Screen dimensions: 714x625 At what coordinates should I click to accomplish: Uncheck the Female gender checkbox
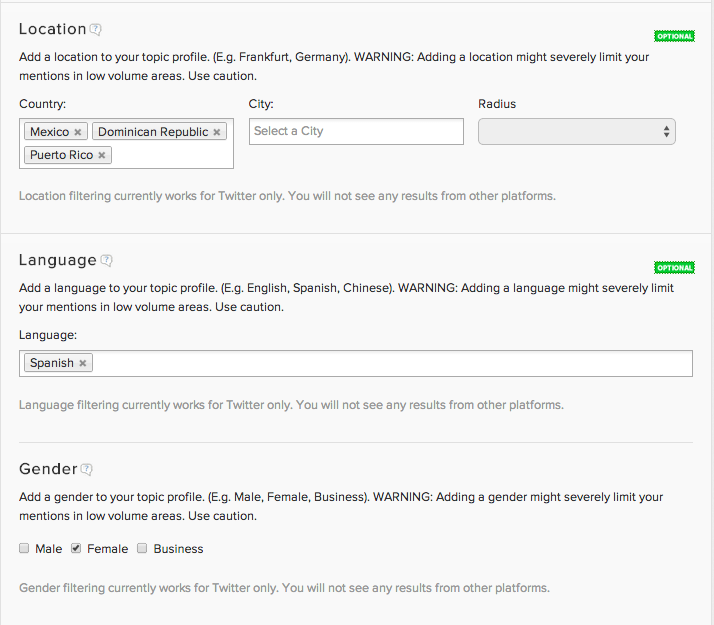click(76, 548)
